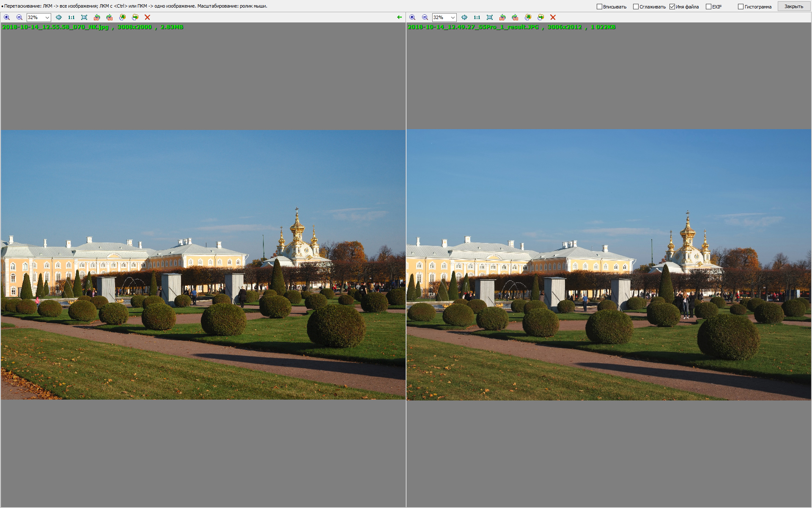
Task: Enable the EXIF checkbox
Action: (708, 7)
